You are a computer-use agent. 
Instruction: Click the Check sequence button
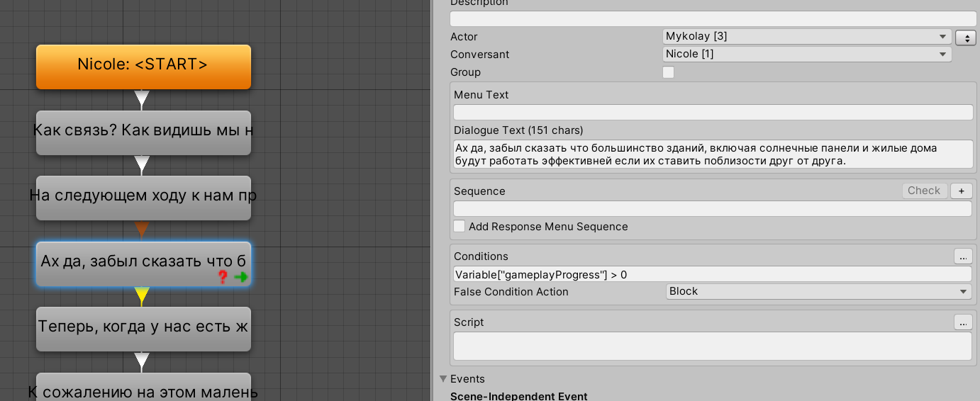click(924, 191)
